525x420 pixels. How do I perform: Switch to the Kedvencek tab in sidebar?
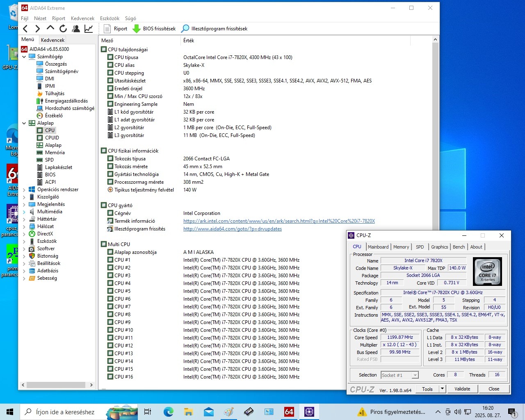(52, 40)
